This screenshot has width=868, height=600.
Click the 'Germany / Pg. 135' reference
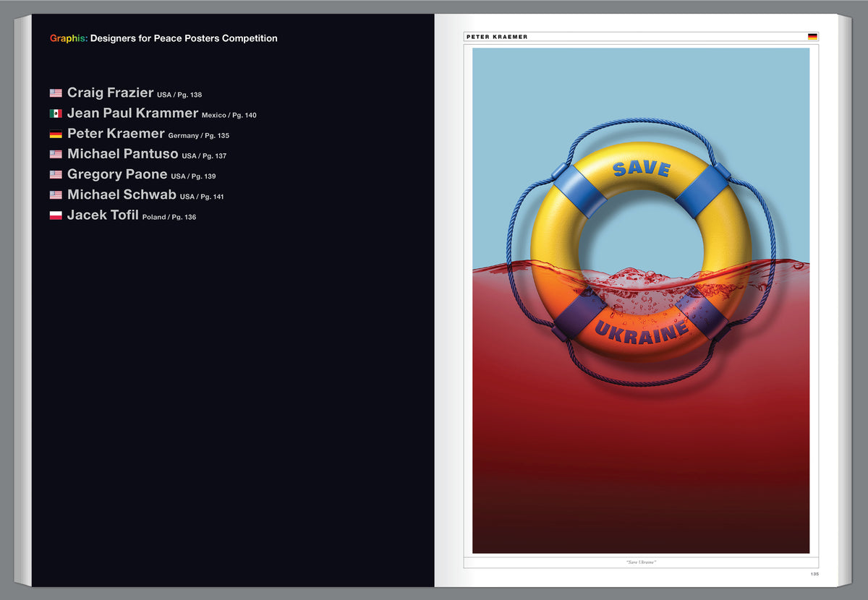pos(198,136)
